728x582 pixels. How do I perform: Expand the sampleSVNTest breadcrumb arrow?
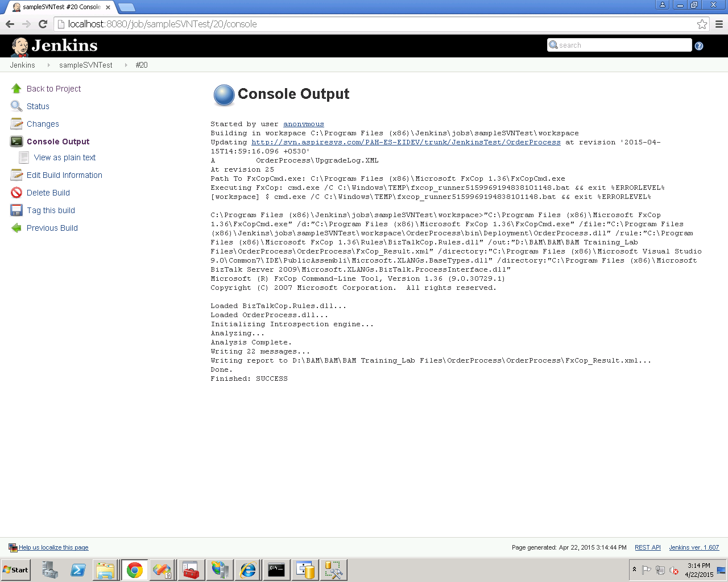(x=126, y=65)
